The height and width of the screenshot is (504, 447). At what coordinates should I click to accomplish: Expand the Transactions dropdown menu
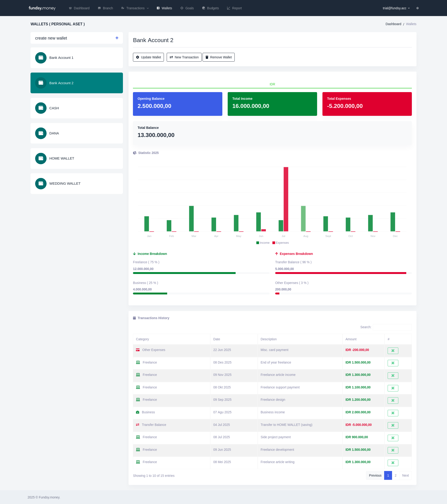pos(135,8)
